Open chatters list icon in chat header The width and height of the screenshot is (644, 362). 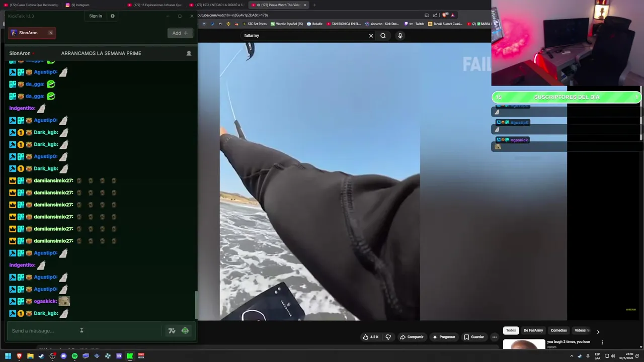pyautogui.click(x=189, y=53)
